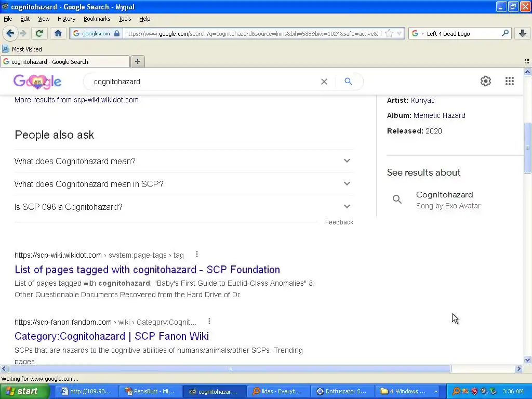Click the Memetic Hazard album link
This screenshot has width=532, height=399.
[x=439, y=115]
